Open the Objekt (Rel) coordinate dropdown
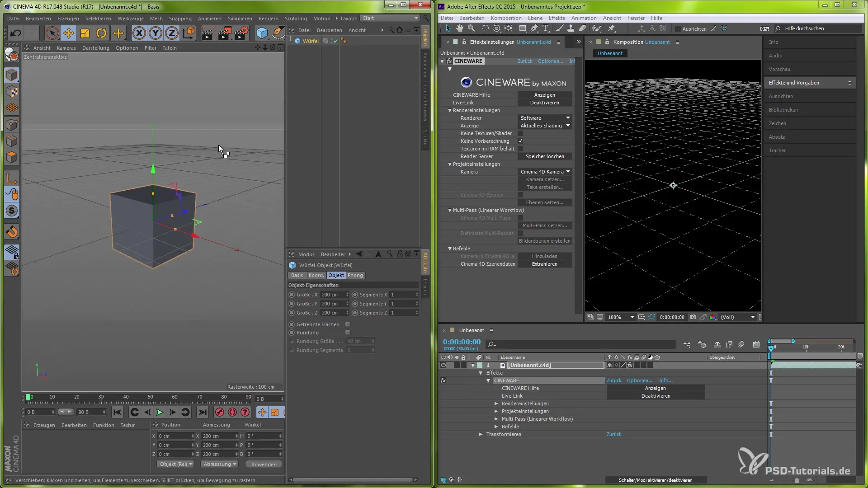The image size is (868, 488). point(176,464)
